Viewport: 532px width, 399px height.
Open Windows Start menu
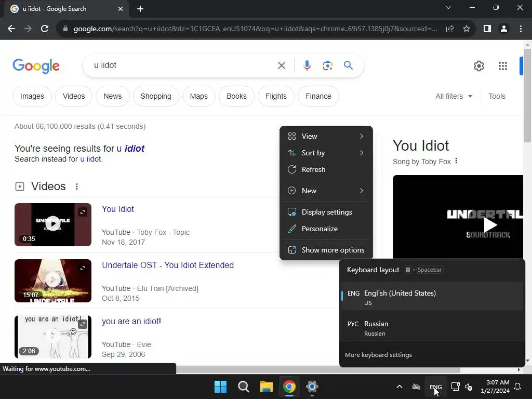(220, 387)
